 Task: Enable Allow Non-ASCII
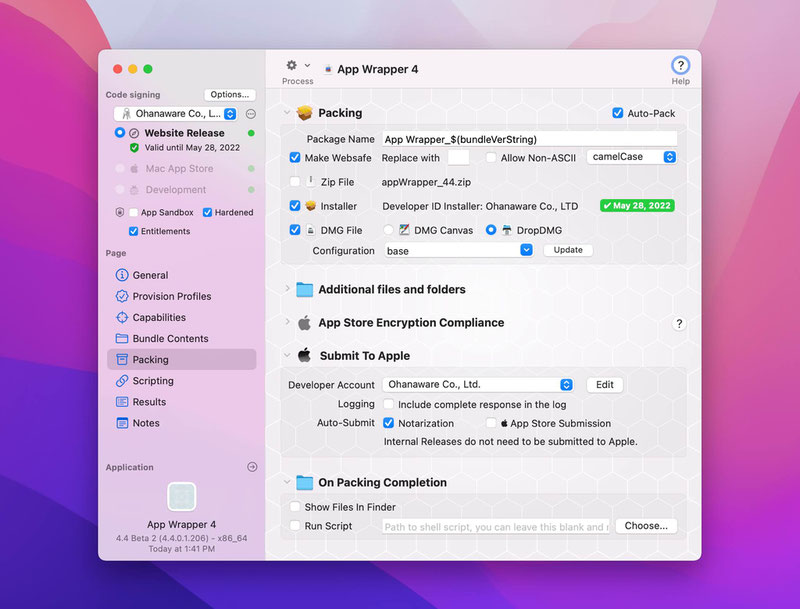[491, 157]
